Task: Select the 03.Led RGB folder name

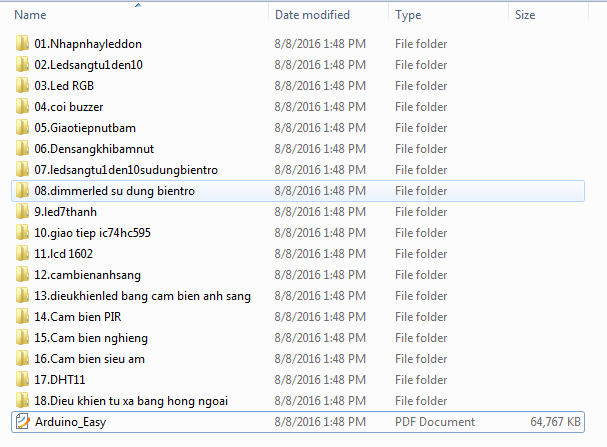Action: [x=64, y=86]
